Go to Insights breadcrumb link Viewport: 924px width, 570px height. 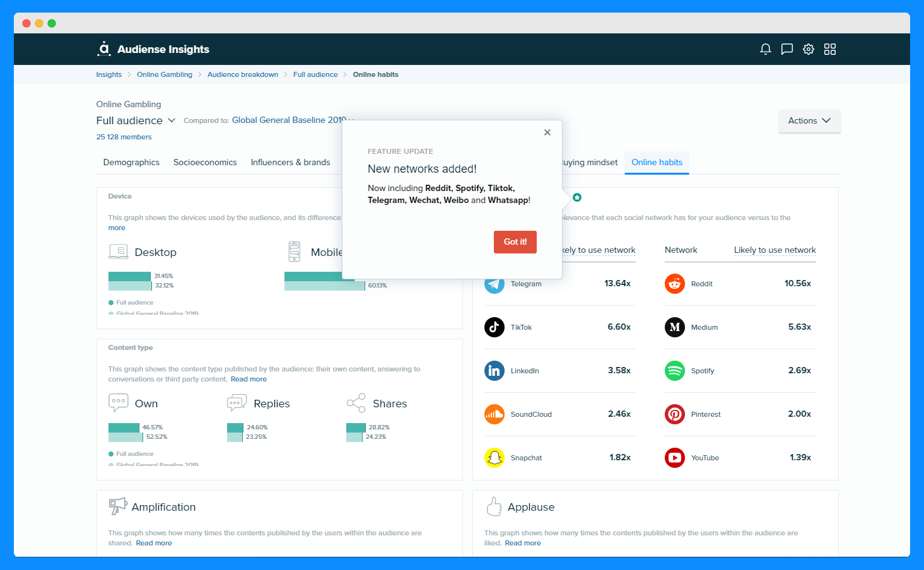click(x=108, y=74)
